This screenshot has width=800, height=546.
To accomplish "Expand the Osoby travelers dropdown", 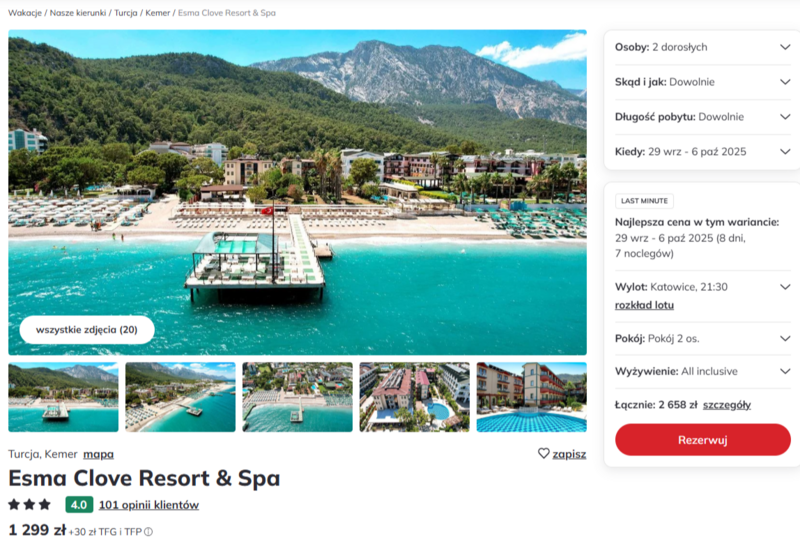I will [x=703, y=47].
